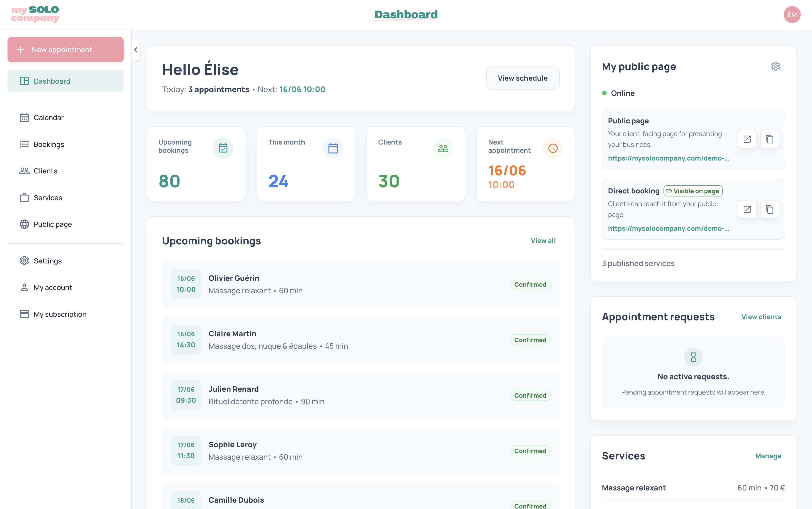Screen dimensions: 812x509
Task: Copy the Public page link
Action: pyautogui.click(x=770, y=139)
